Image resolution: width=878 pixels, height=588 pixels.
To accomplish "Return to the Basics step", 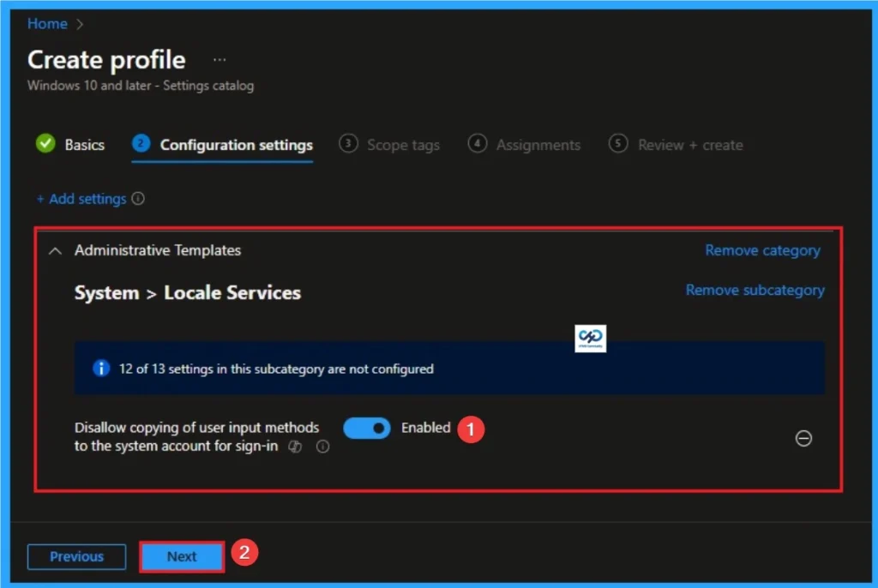I will pos(84,144).
